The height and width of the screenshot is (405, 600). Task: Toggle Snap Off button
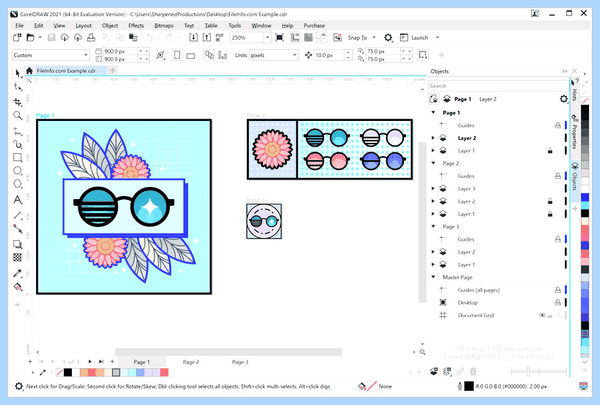(337, 38)
